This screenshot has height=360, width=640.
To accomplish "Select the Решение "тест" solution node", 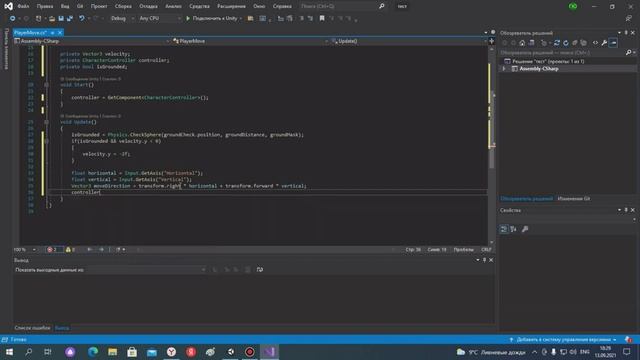I will [x=548, y=61].
